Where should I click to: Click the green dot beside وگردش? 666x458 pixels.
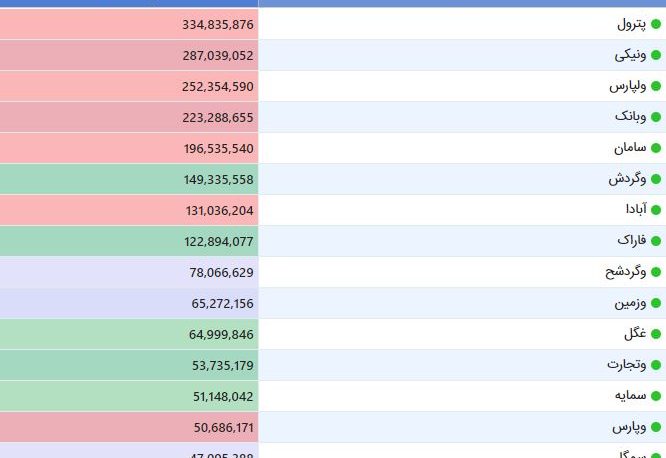656,179
